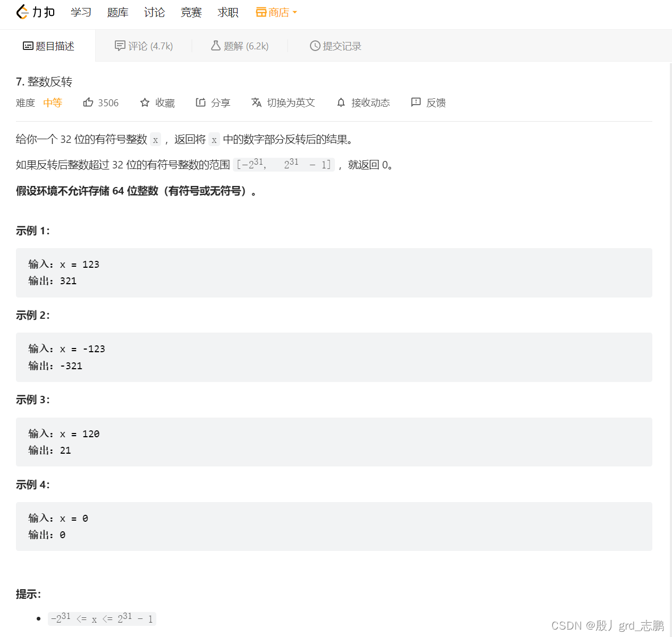
Task: Click the 接收动态 bell icon
Action: 340,102
